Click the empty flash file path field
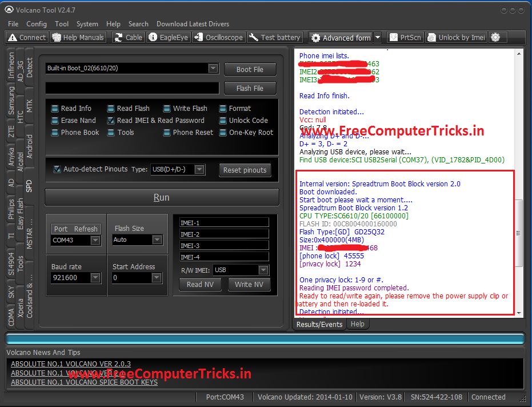The height and width of the screenshot is (407, 532). (133, 88)
